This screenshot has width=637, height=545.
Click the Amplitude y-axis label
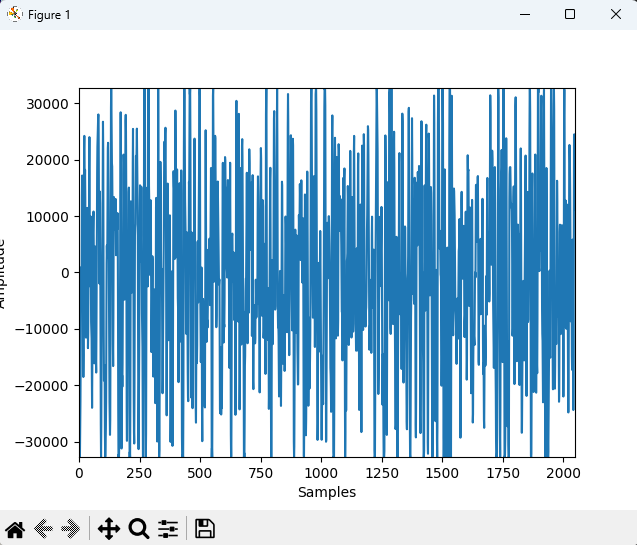click(x=4, y=273)
